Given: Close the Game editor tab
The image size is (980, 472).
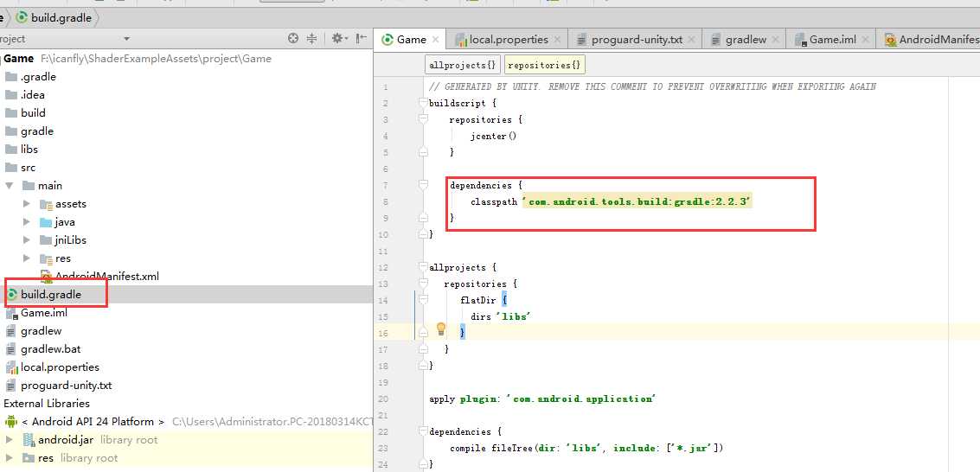Looking at the screenshot, I should coord(435,40).
